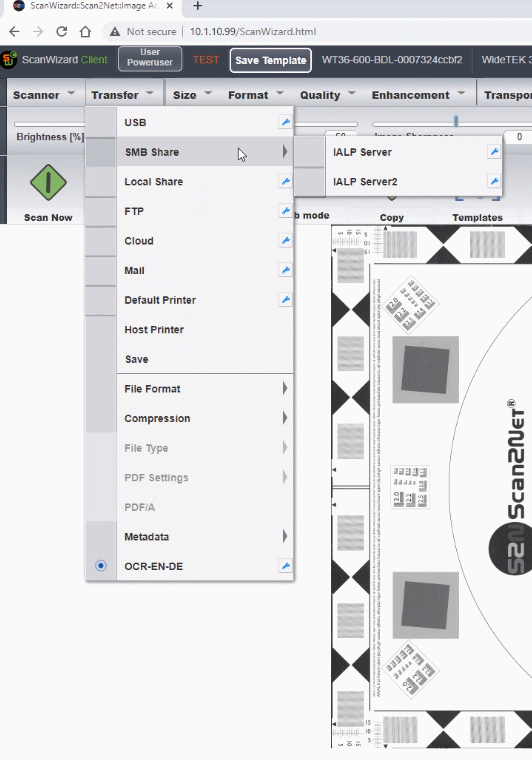Click the User Poweruser button
The height and width of the screenshot is (760, 532).
[x=150, y=58]
